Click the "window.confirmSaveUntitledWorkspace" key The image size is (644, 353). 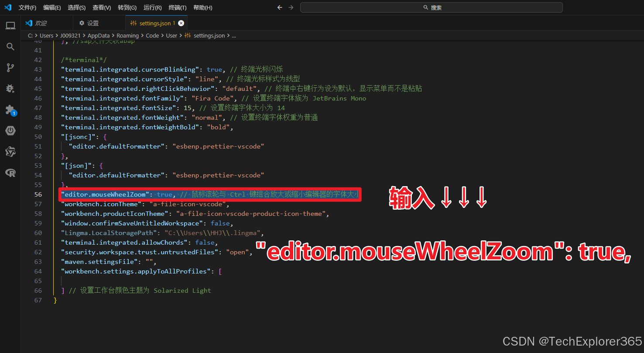pos(132,223)
